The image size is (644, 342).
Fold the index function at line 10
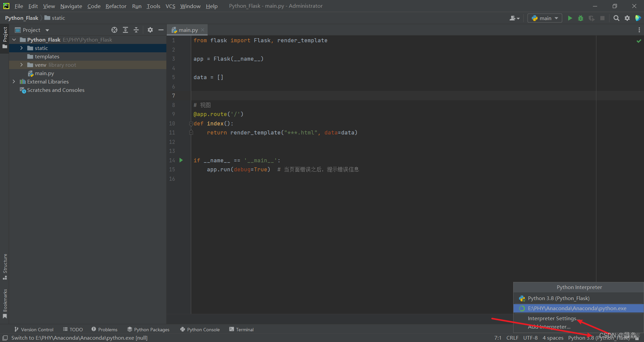191,123
